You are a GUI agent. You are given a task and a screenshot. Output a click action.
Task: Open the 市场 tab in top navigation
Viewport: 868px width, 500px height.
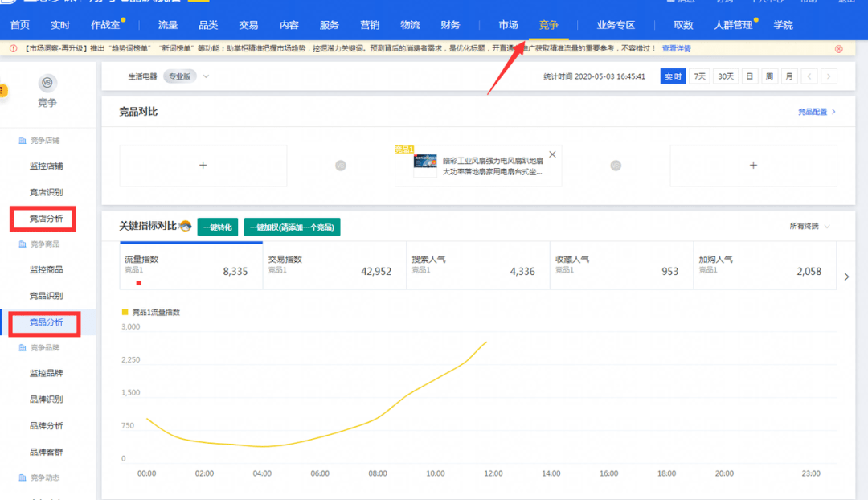[x=508, y=25]
